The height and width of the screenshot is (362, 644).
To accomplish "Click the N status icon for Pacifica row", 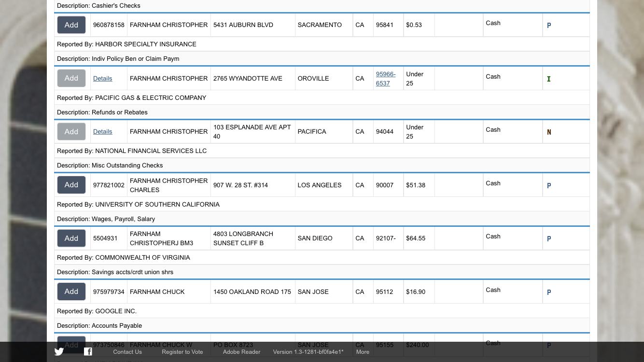I will (x=549, y=132).
